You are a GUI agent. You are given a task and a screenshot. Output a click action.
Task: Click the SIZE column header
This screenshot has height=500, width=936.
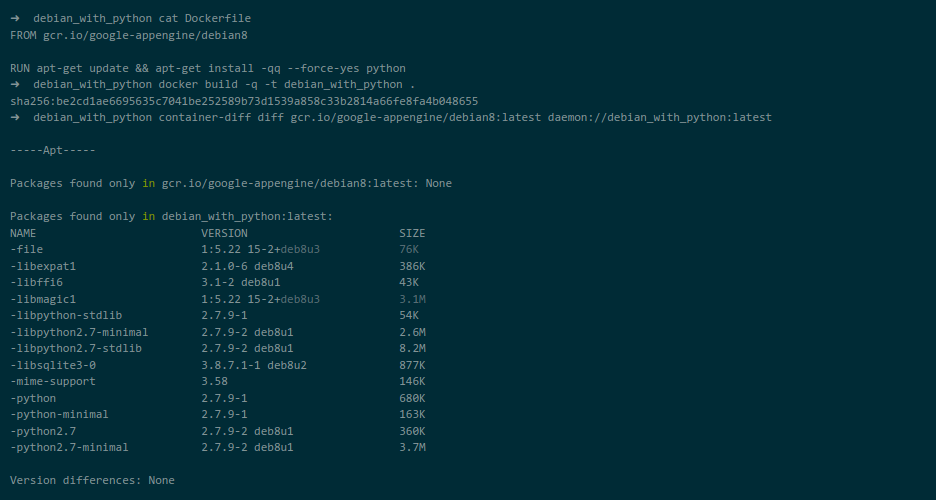412,233
